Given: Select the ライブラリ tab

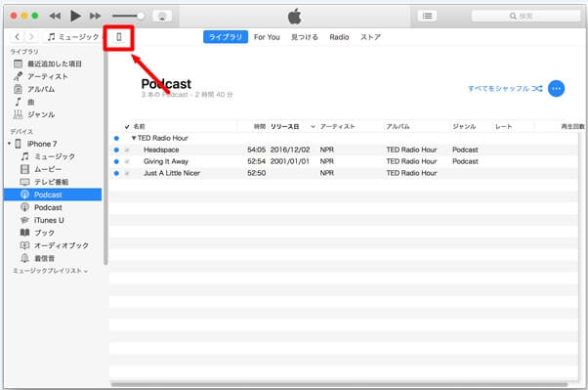Looking at the screenshot, I should pos(226,37).
